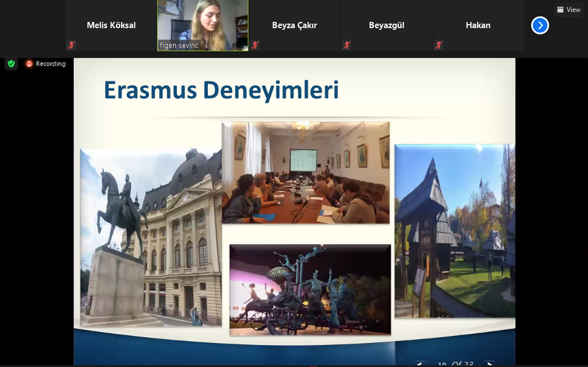Click the conference meeting room photo
This screenshot has height=367, width=588.
(305, 173)
